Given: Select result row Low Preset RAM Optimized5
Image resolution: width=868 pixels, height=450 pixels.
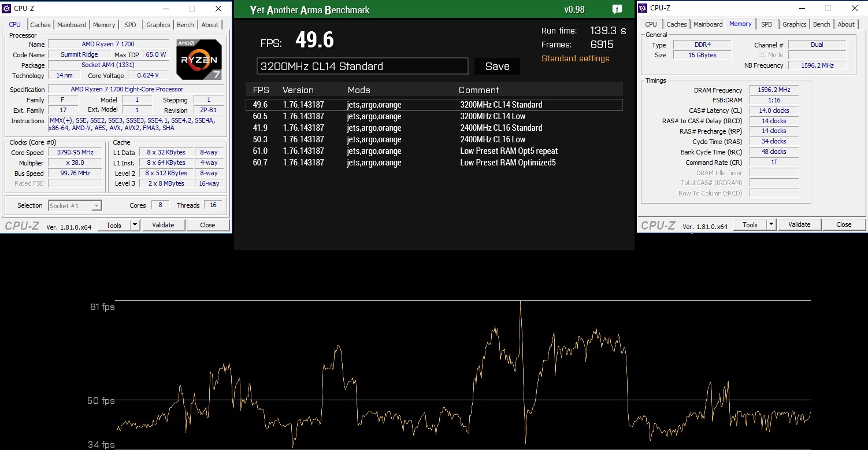Looking at the screenshot, I should pos(434,163).
